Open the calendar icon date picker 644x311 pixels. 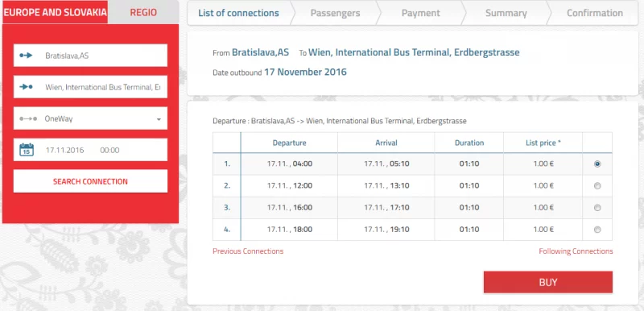(x=27, y=150)
